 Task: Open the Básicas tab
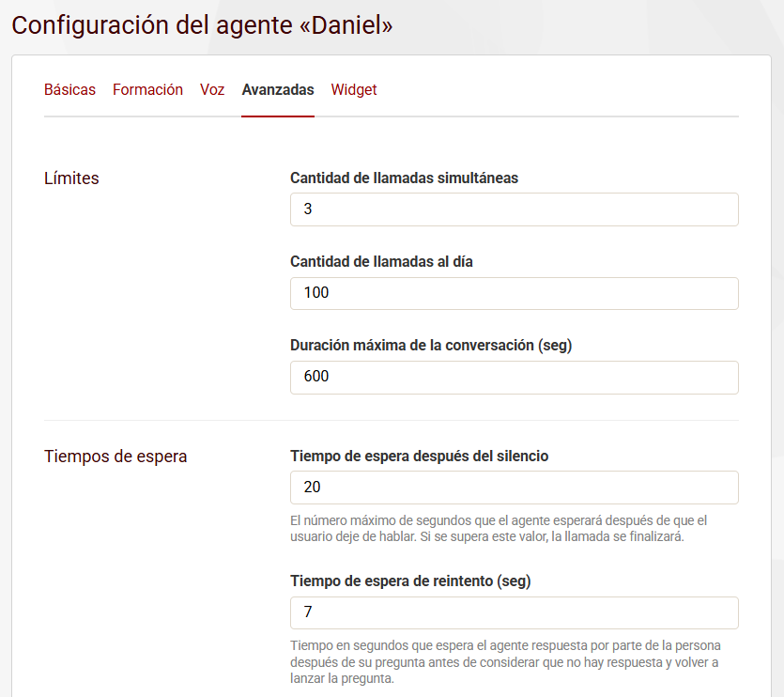point(69,90)
